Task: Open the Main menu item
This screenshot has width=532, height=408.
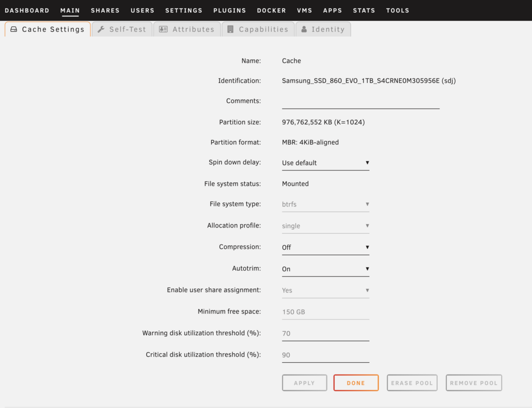Action: click(x=70, y=11)
